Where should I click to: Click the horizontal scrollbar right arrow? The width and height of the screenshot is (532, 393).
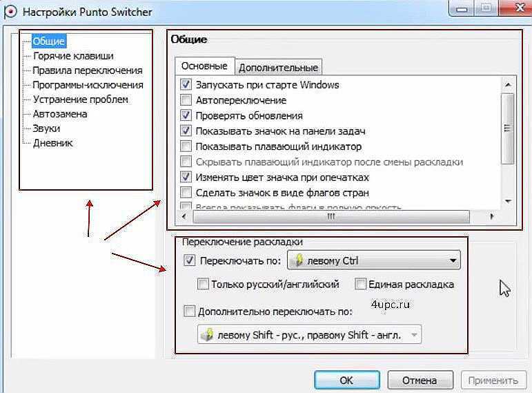(x=492, y=216)
